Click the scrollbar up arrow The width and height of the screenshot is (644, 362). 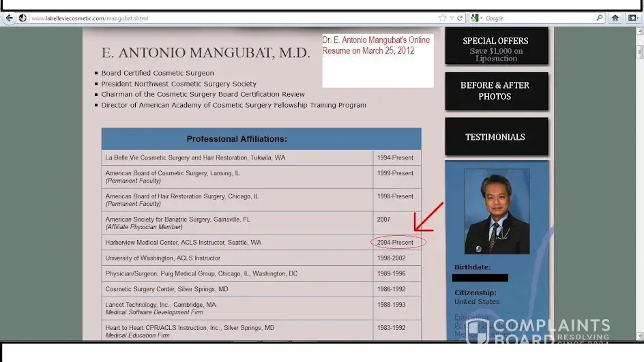(x=639, y=32)
